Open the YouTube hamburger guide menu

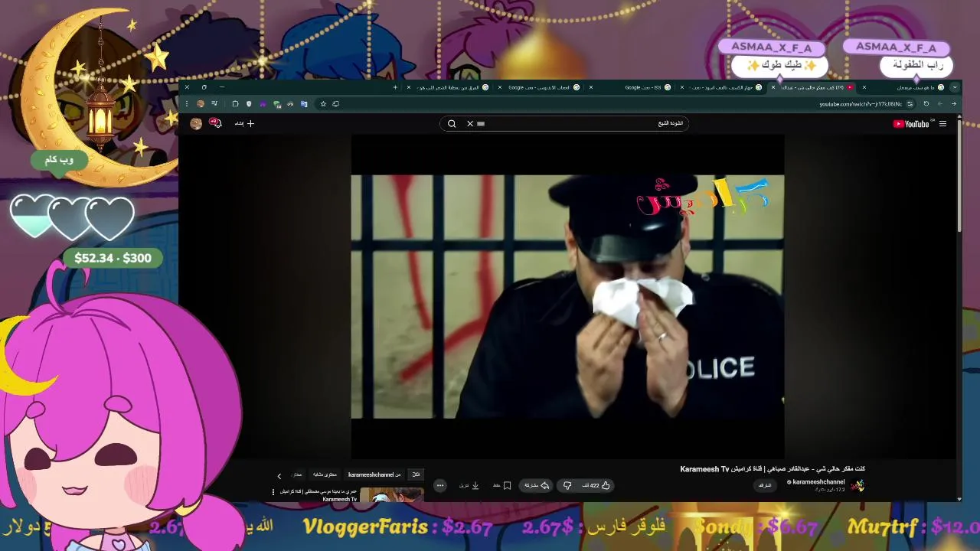pos(942,124)
